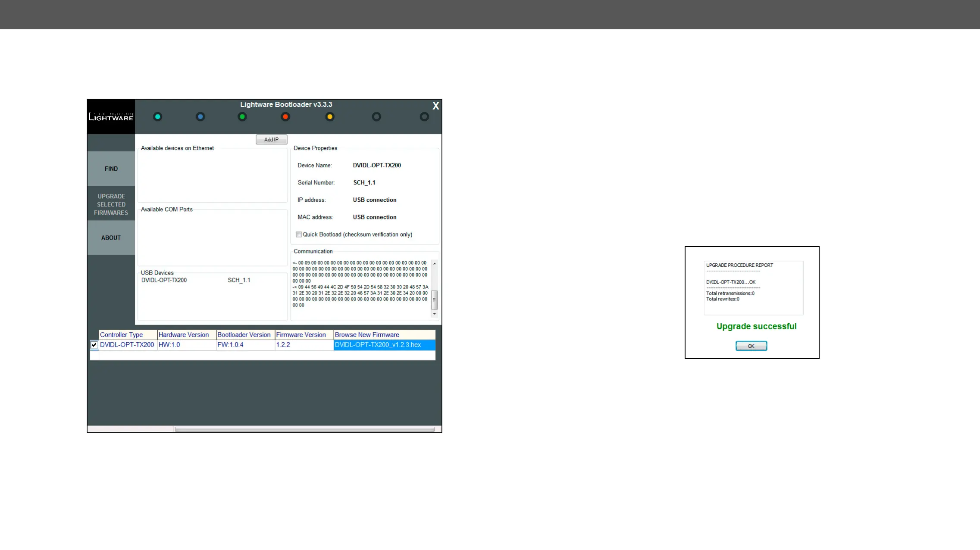Click the blue status indicator dot
This screenshot has width=980, height=550.
coord(200,117)
